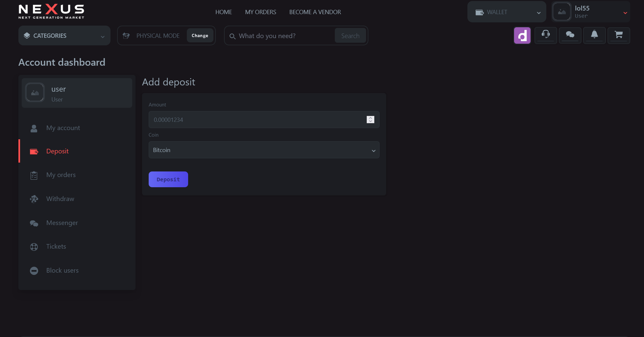Click the lol55 username text
Viewport: 644px width, 337px height.
pos(582,8)
